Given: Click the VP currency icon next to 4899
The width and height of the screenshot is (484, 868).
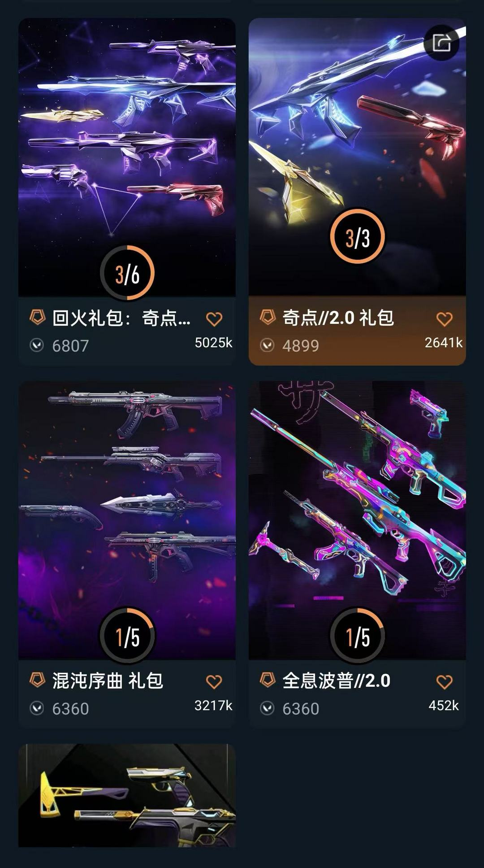Looking at the screenshot, I should tap(267, 345).
